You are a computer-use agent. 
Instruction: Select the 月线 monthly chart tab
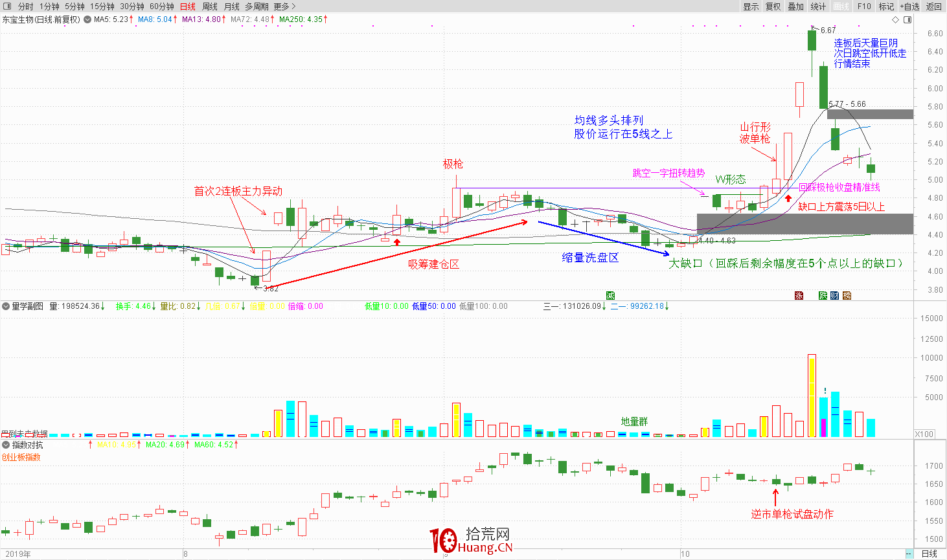click(x=231, y=6)
